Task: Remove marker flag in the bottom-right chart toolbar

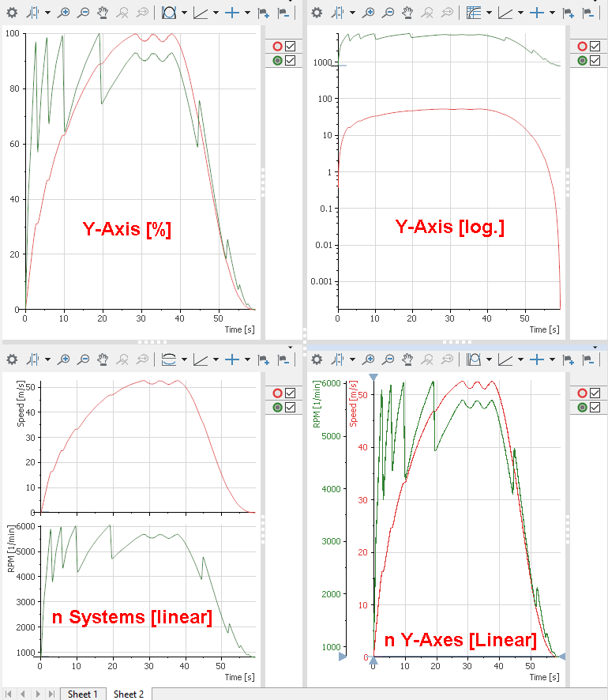Action: point(588,359)
